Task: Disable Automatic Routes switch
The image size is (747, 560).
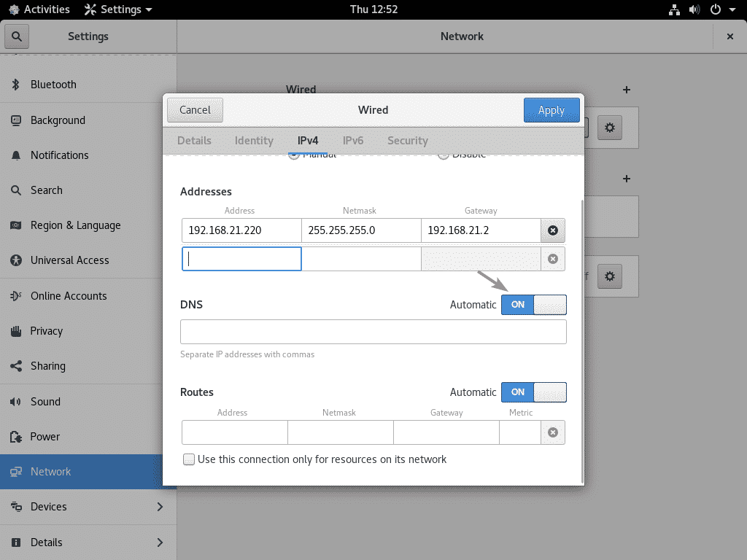Action: (533, 392)
